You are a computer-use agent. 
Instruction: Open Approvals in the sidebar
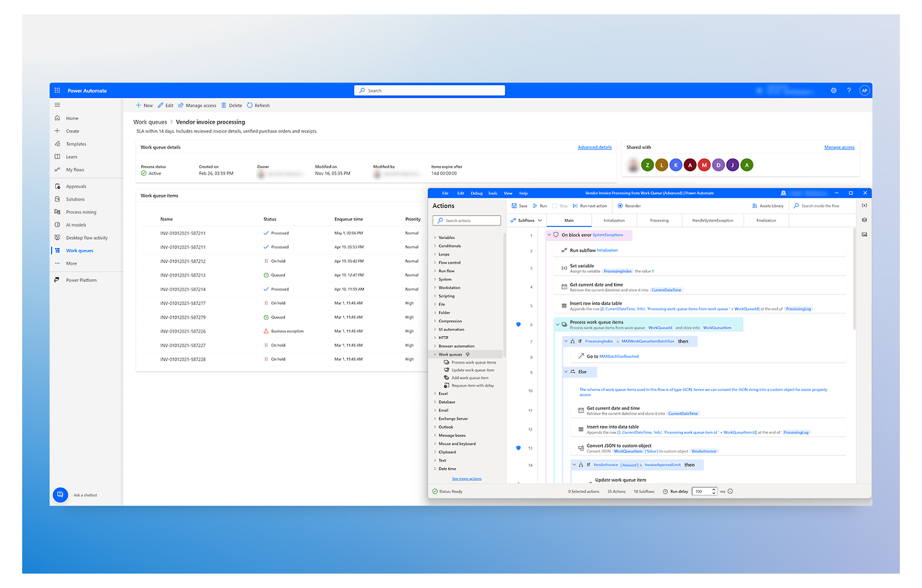76,187
